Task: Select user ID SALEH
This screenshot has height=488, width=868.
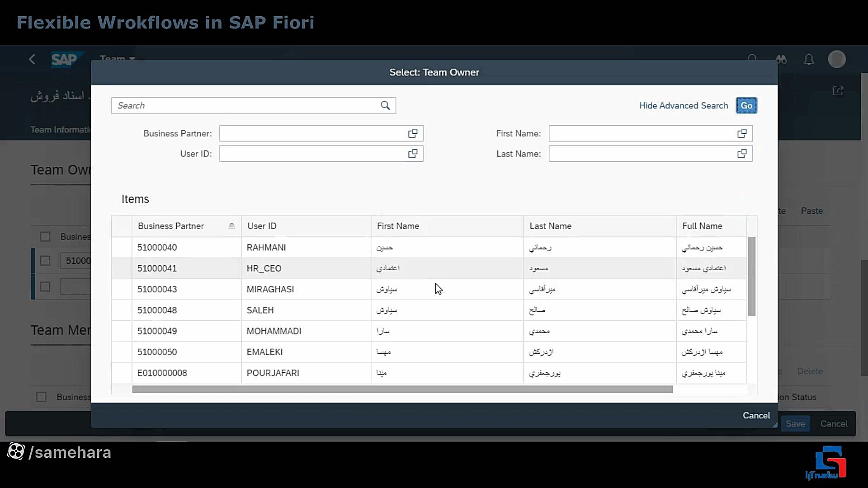Action: (x=260, y=310)
